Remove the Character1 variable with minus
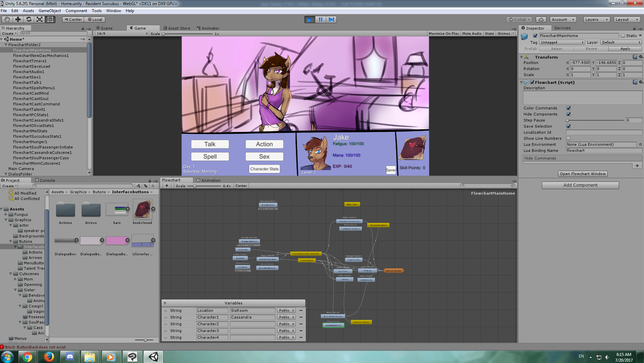Image resolution: width=644 pixels, height=363 pixels. [301, 317]
